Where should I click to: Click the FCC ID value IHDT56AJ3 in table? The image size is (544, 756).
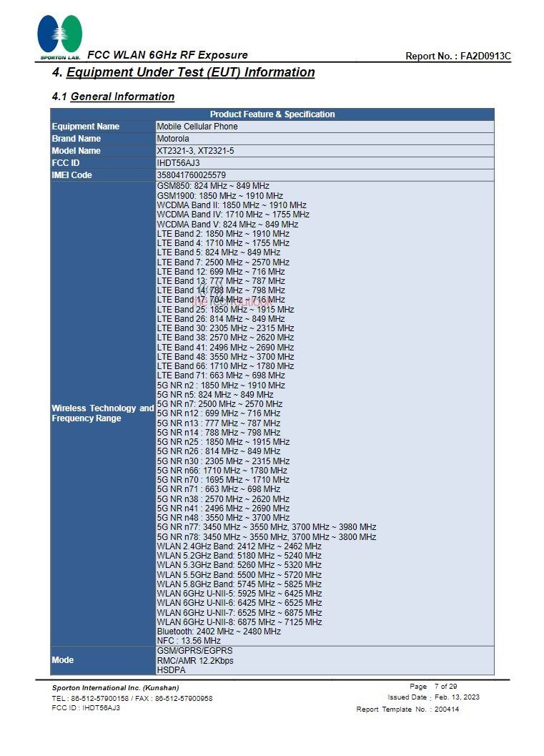click(178, 163)
